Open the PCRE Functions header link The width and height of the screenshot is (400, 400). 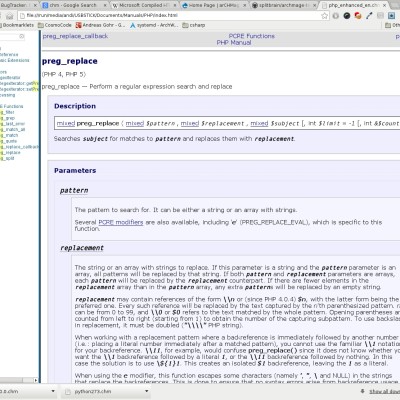point(252,36)
